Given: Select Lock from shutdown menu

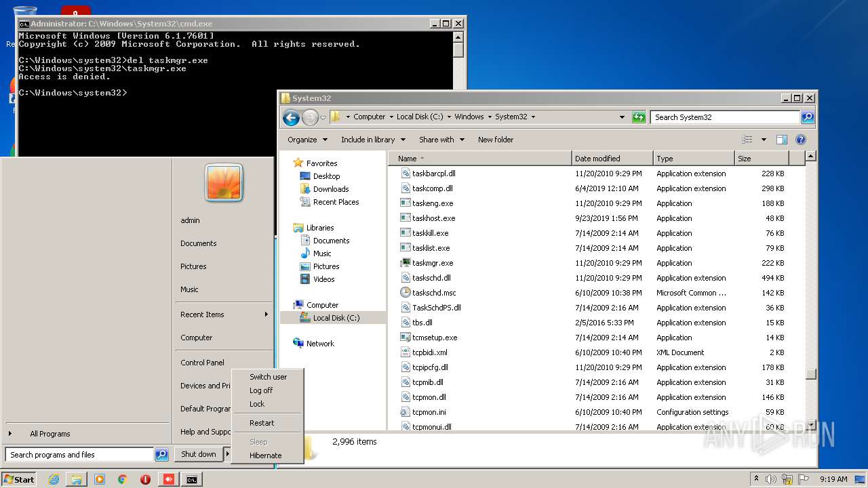Looking at the screenshot, I should pos(257,404).
